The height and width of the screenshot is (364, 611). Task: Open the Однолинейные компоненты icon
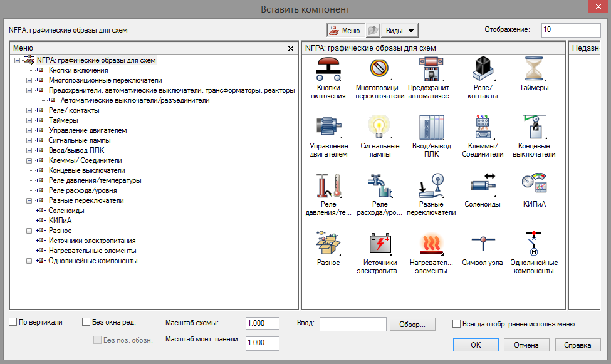[x=534, y=243]
